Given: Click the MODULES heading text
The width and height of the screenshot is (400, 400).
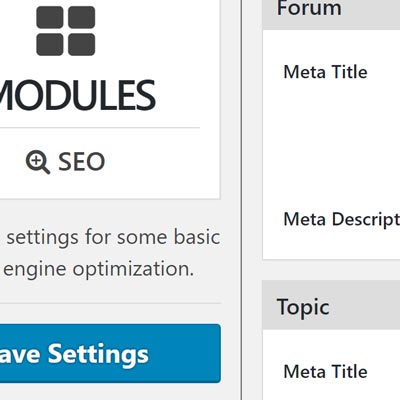Looking at the screenshot, I should coord(77,95).
